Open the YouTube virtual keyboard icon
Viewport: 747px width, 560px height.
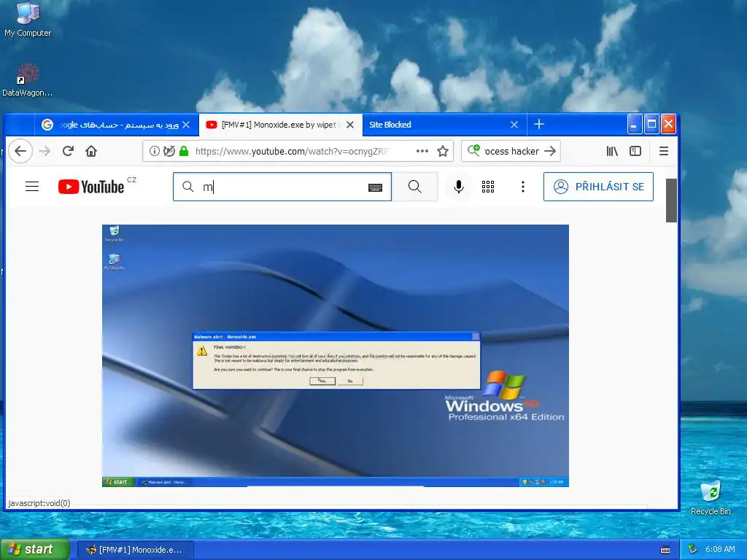[376, 187]
